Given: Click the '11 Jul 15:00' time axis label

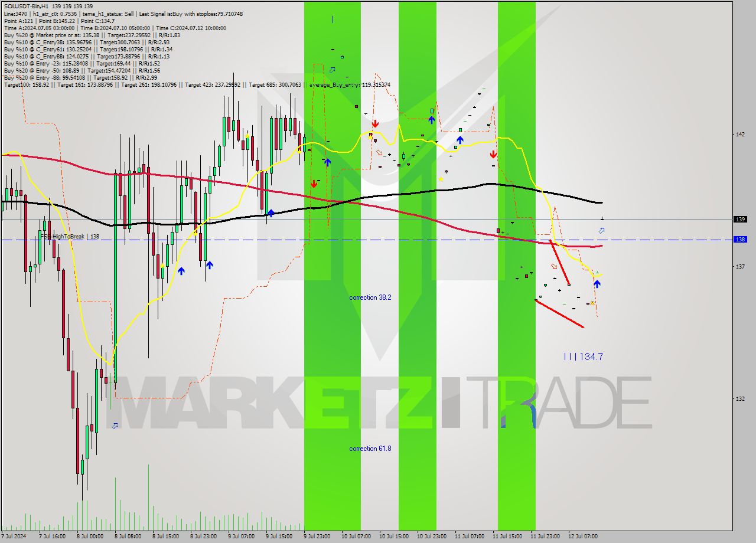Looking at the screenshot, I should click(x=507, y=537).
